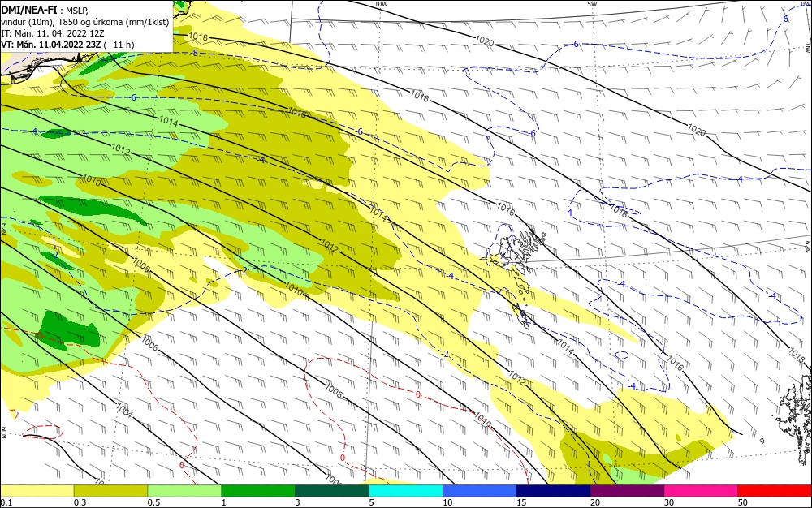The height and width of the screenshot is (508, 812).
Task: Click the '30' legend value
Action: click(669, 502)
